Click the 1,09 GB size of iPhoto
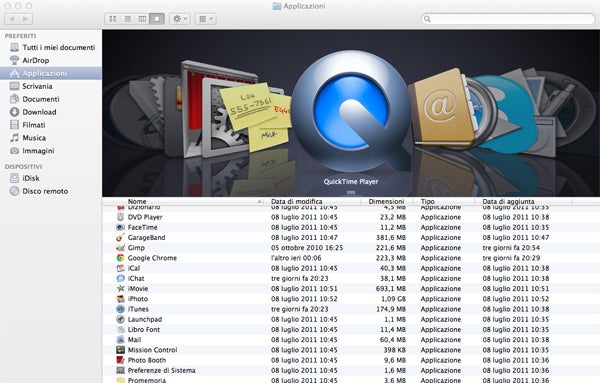 coord(393,299)
